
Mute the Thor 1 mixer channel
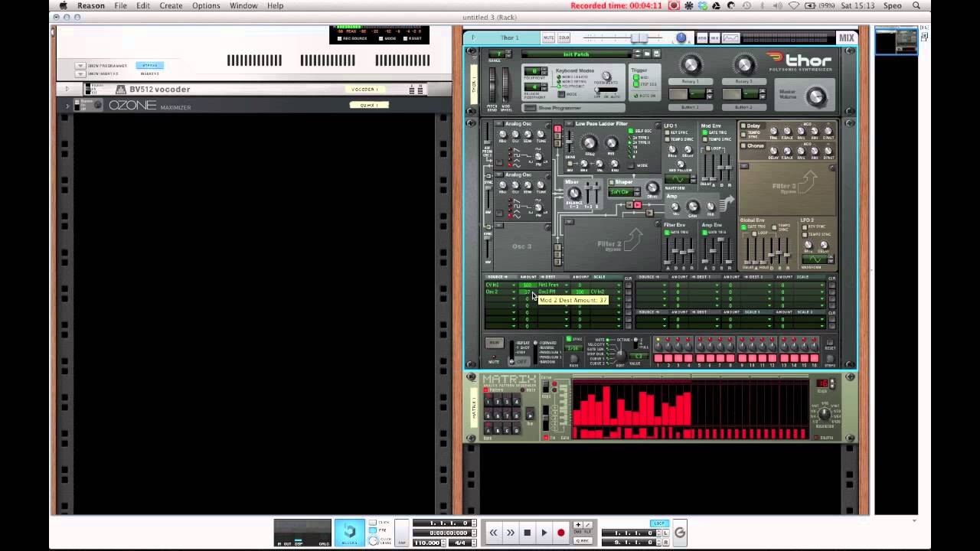point(548,37)
